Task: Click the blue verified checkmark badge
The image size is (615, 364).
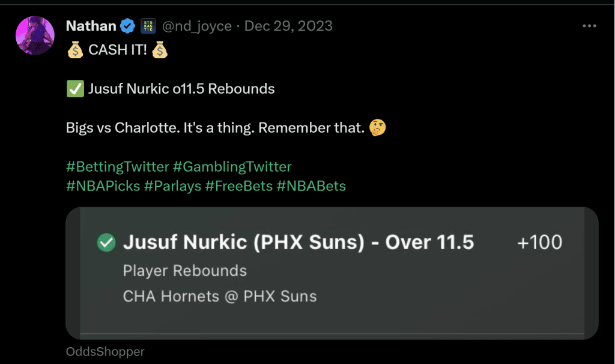Action: [x=127, y=26]
